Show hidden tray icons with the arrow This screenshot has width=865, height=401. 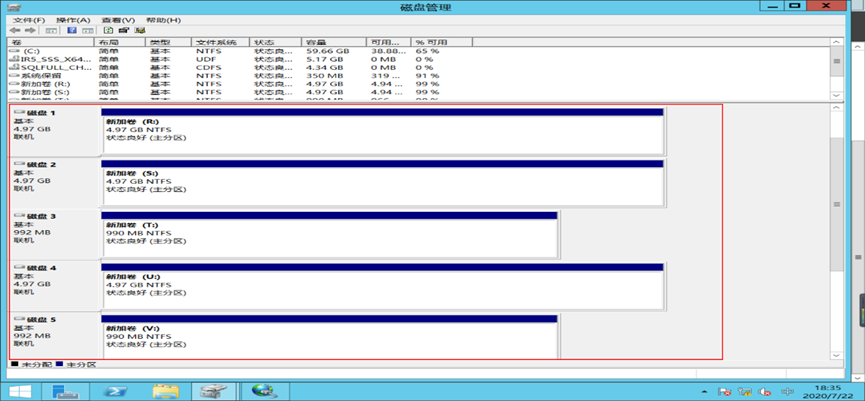point(706,392)
